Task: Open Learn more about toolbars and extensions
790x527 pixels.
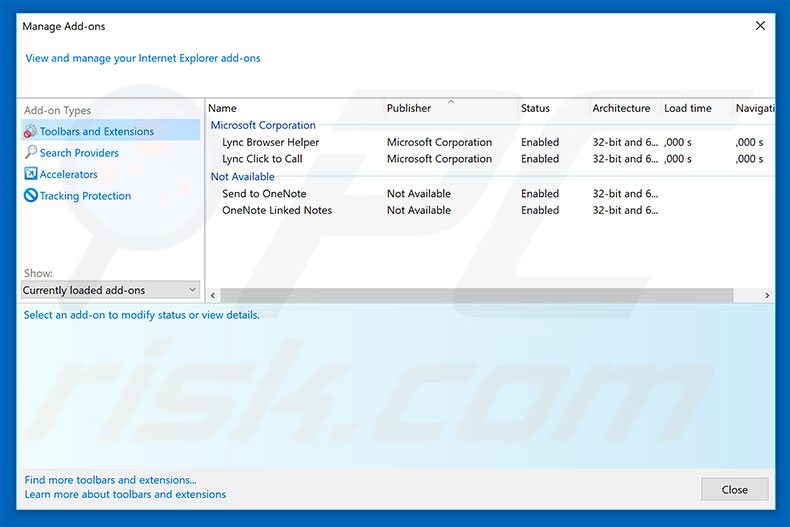Action: 125,494
